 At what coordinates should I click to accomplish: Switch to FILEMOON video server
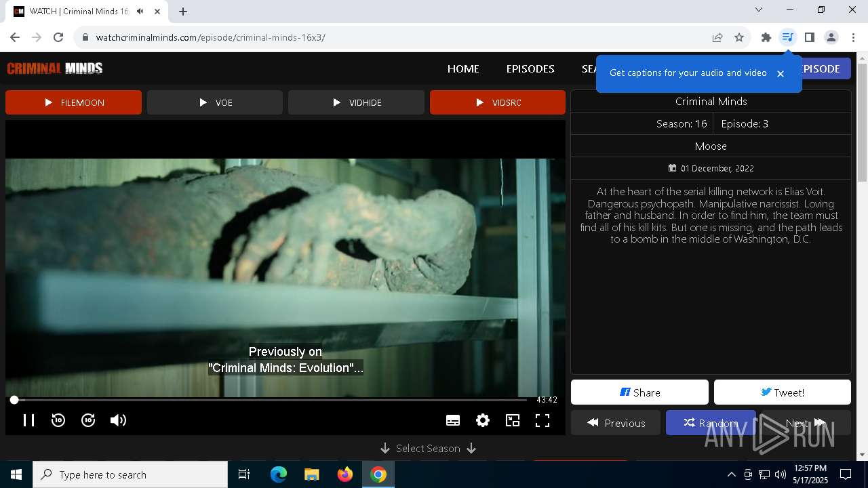(73, 102)
